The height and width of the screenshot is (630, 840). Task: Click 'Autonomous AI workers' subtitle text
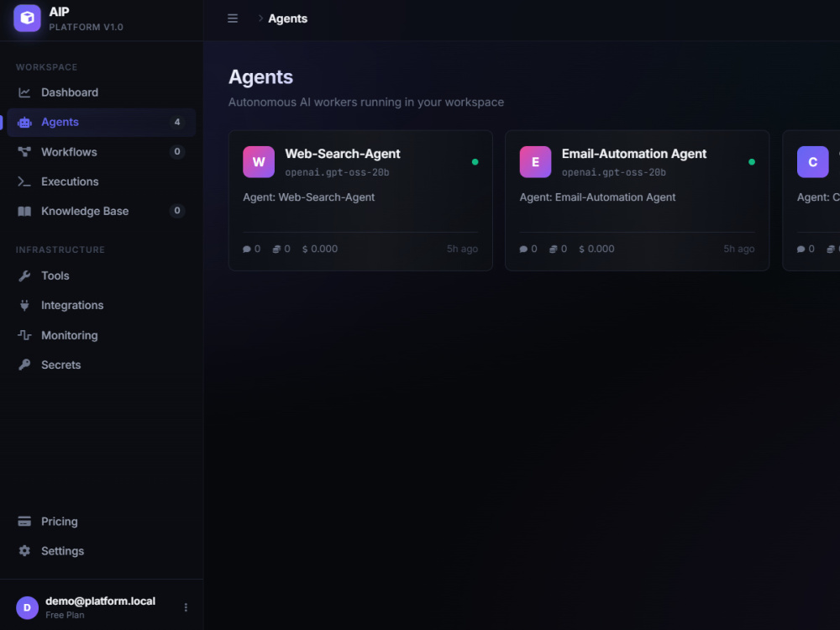click(366, 102)
